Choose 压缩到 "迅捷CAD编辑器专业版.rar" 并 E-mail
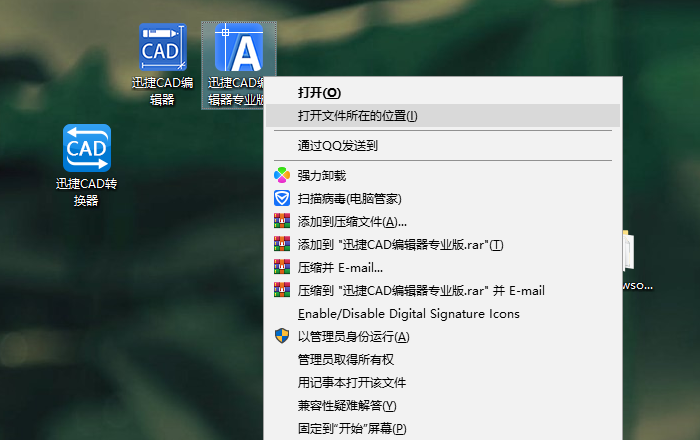The width and height of the screenshot is (700, 440). [442, 291]
